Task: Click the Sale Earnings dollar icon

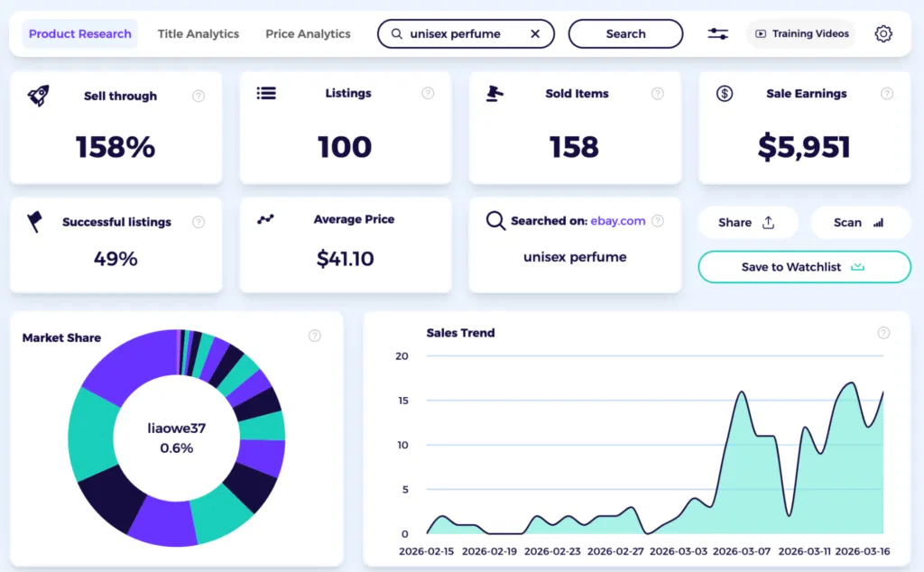Action: pos(725,93)
